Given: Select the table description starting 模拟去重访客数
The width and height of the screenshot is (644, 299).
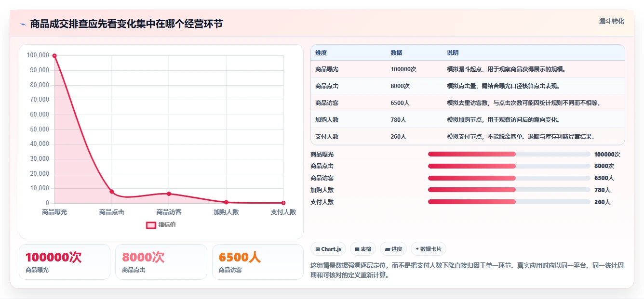Looking at the screenshot, I should coord(525,103).
